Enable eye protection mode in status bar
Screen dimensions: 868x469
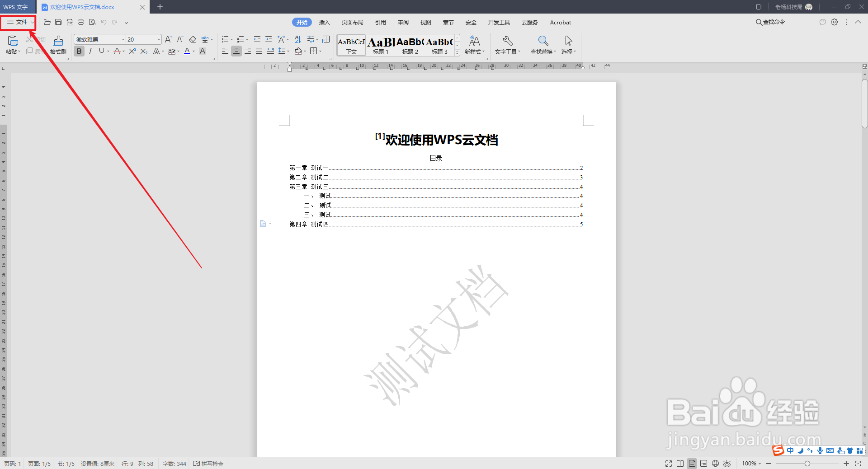tap(727, 464)
